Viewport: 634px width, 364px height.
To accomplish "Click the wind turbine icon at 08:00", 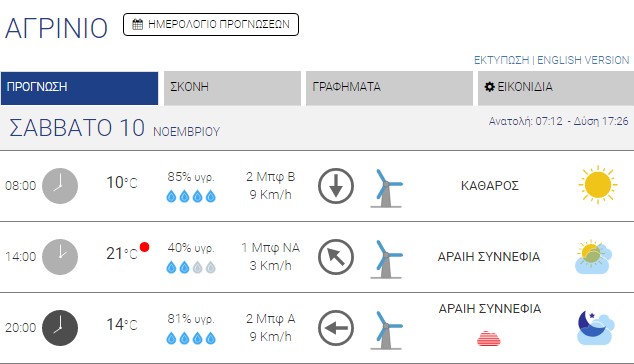I will tap(386, 188).
